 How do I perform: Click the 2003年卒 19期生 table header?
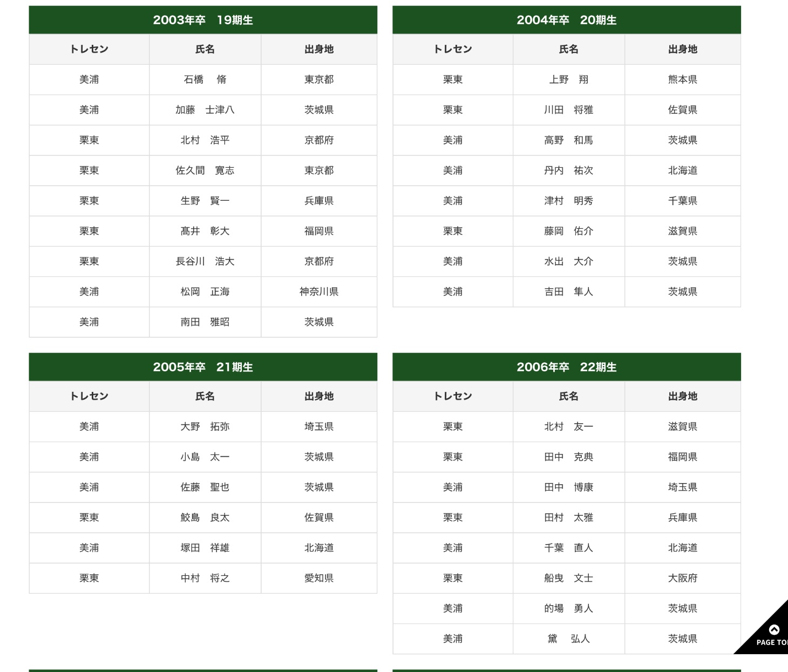pos(203,20)
